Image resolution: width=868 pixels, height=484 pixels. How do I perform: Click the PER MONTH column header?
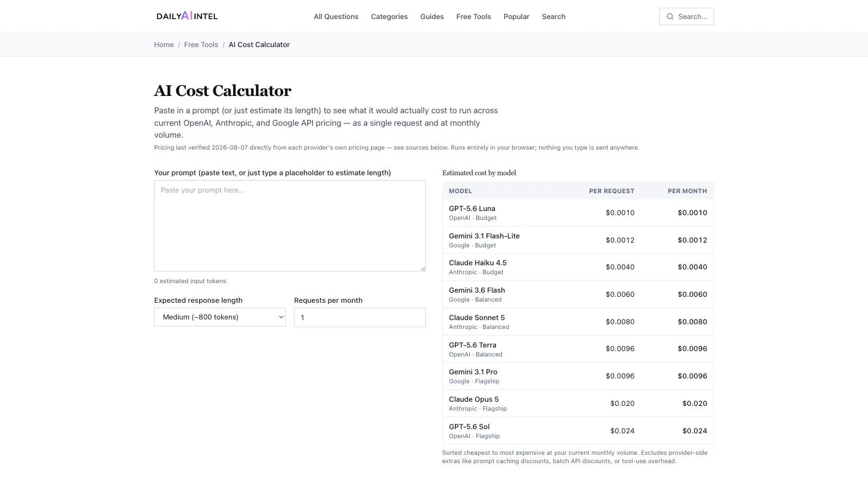687,191
